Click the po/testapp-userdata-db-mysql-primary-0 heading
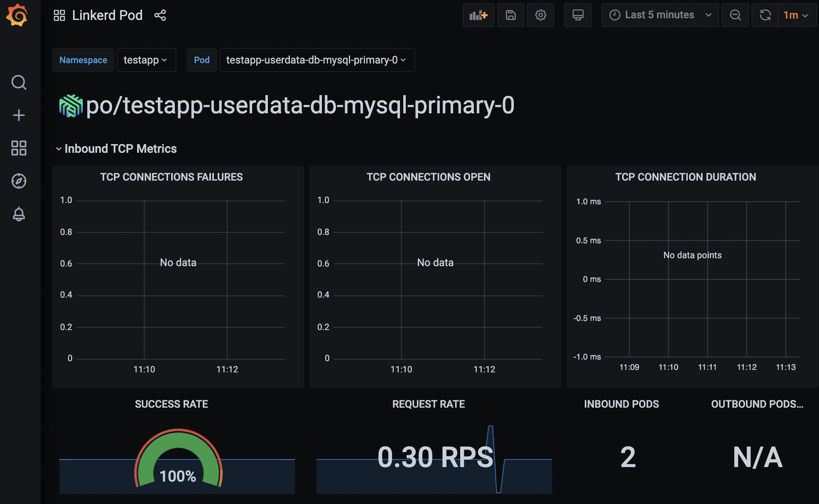 [x=300, y=105]
